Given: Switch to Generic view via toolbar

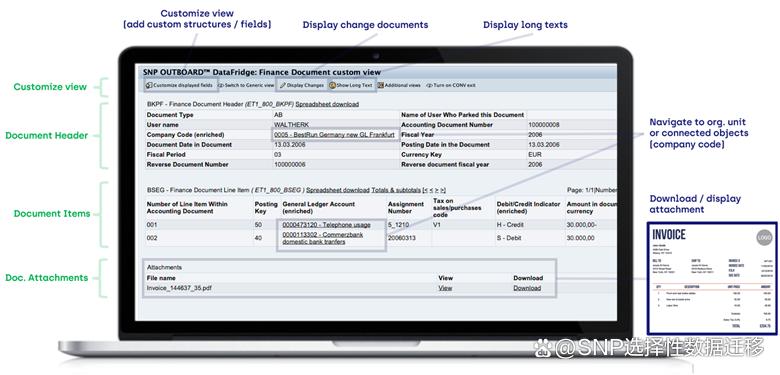Looking at the screenshot, I should coord(246,86).
